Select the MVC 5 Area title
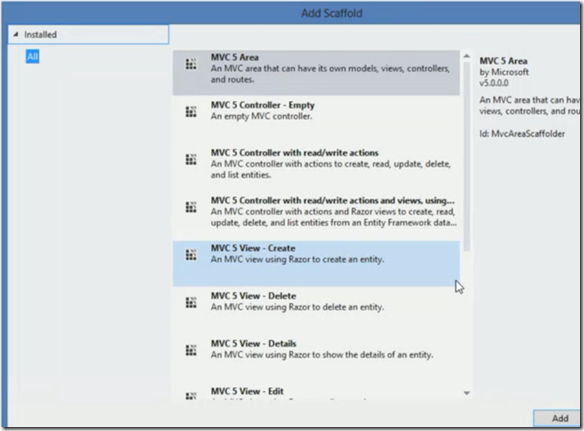 coord(235,57)
